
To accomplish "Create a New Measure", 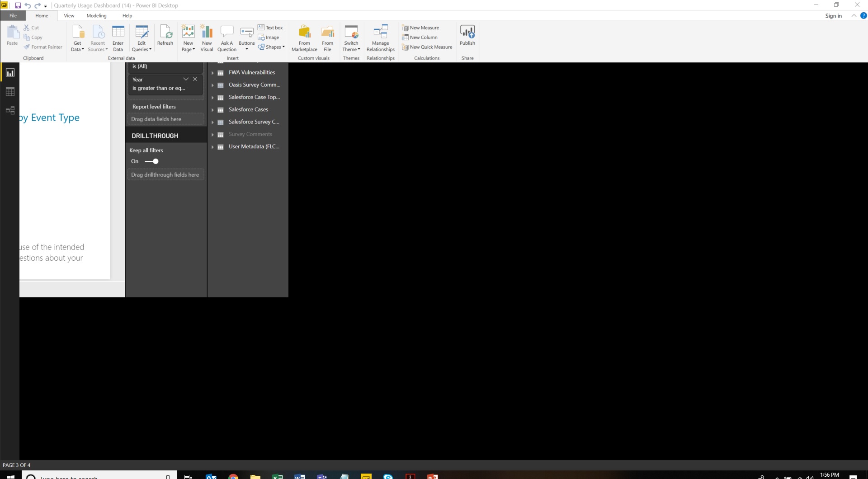I will (x=420, y=28).
